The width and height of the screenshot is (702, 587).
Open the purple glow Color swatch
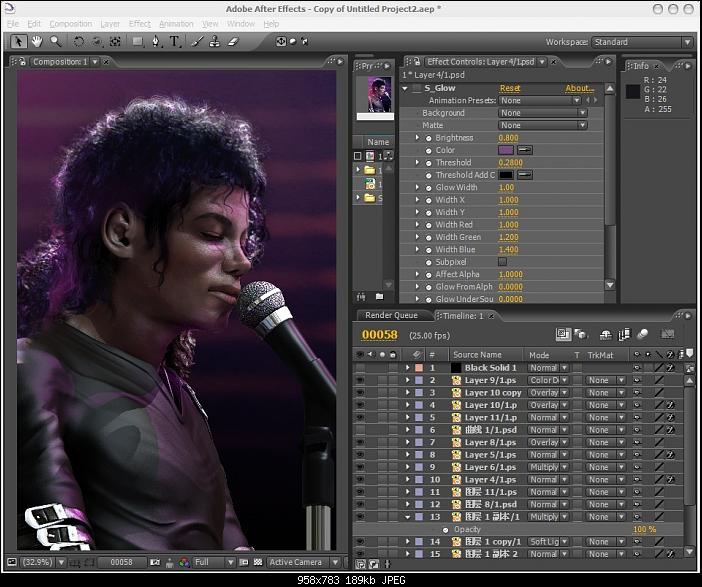point(506,150)
